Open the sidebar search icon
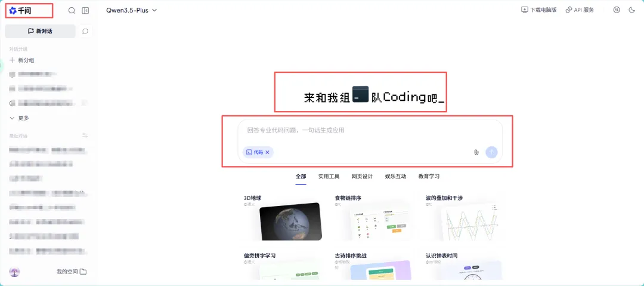Image resolution: width=644 pixels, height=286 pixels. click(x=72, y=11)
